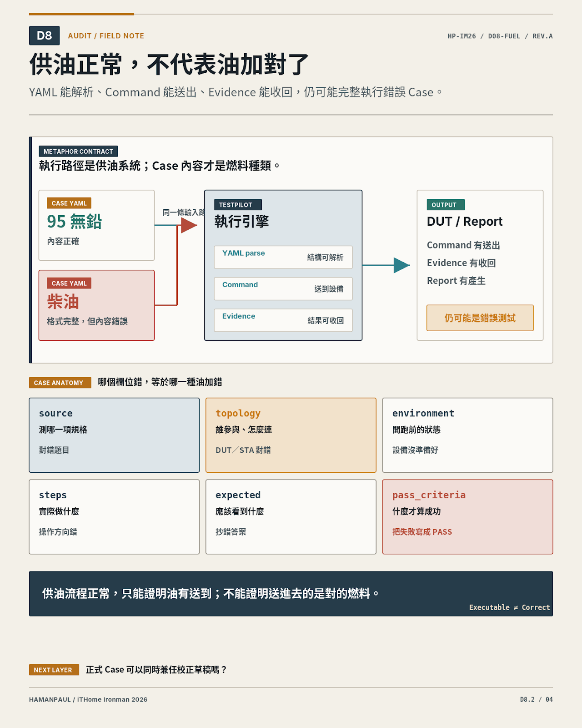The height and width of the screenshot is (728, 582).
Task: Click the D8.2 / 04 page number
Action: click(x=537, y=700)
